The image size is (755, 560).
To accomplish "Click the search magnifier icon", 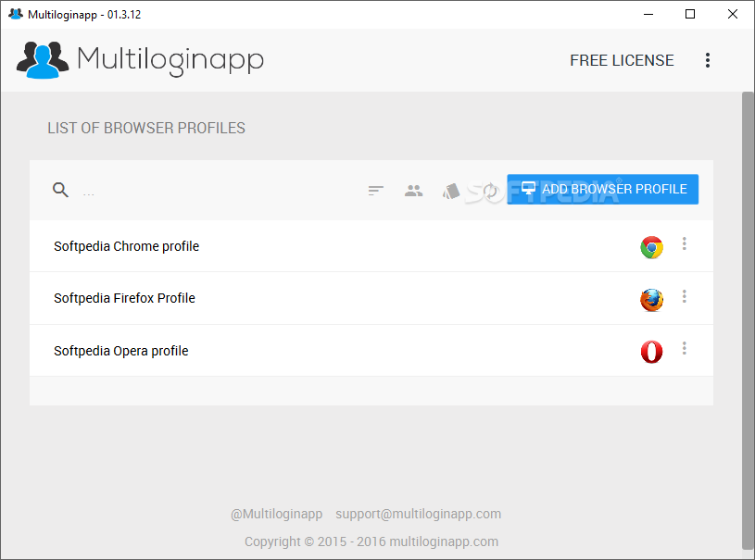I will [60, 190].
